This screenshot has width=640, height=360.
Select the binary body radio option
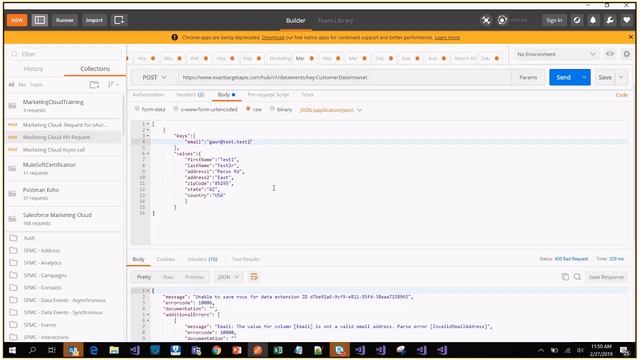[x=272, y=109]
